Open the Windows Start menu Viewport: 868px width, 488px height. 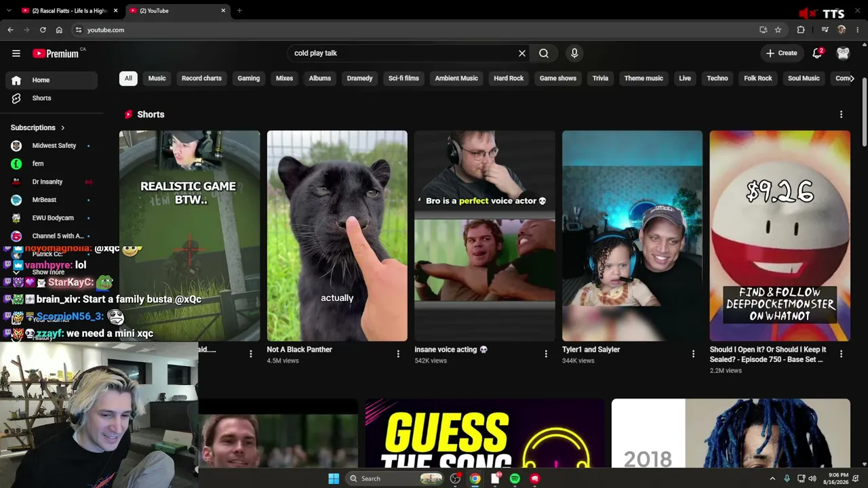334,479
